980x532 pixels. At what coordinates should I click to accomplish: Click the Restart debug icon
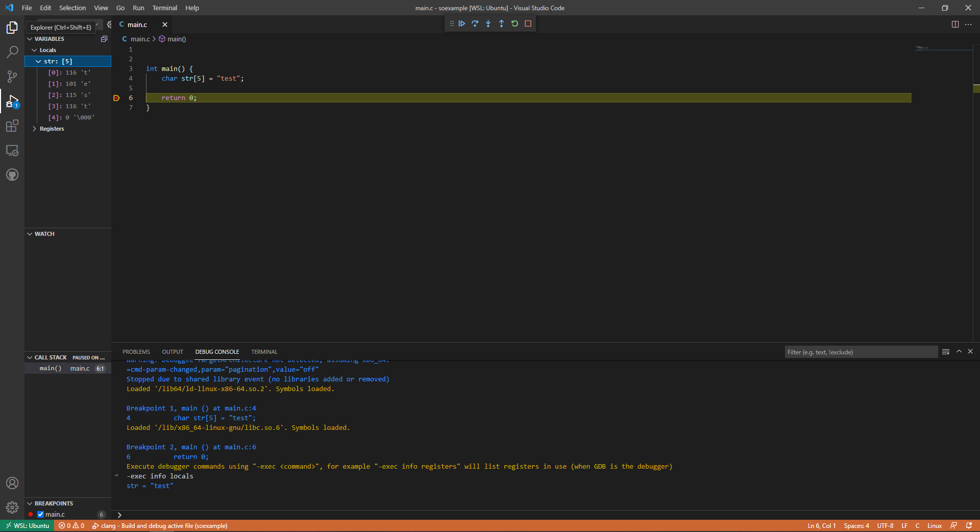pos(515,23)
